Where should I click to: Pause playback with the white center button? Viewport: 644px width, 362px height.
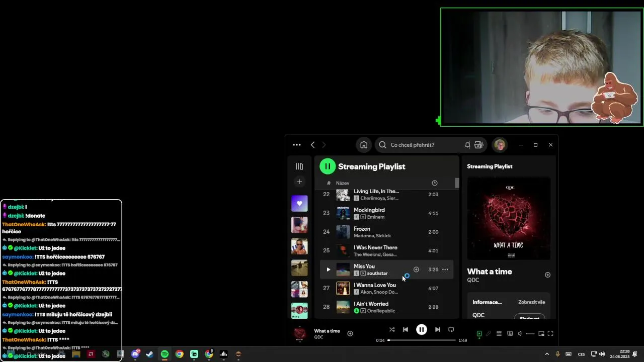point(422,330)
